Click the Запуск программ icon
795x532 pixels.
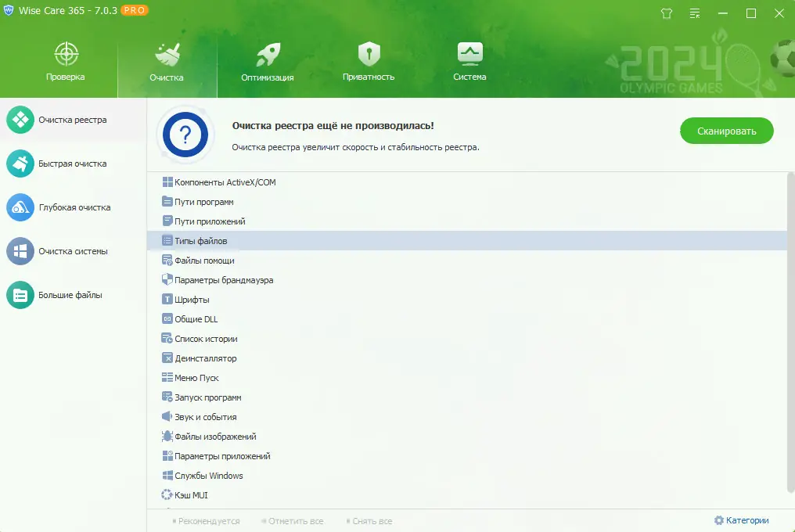(x=167, y=397)
